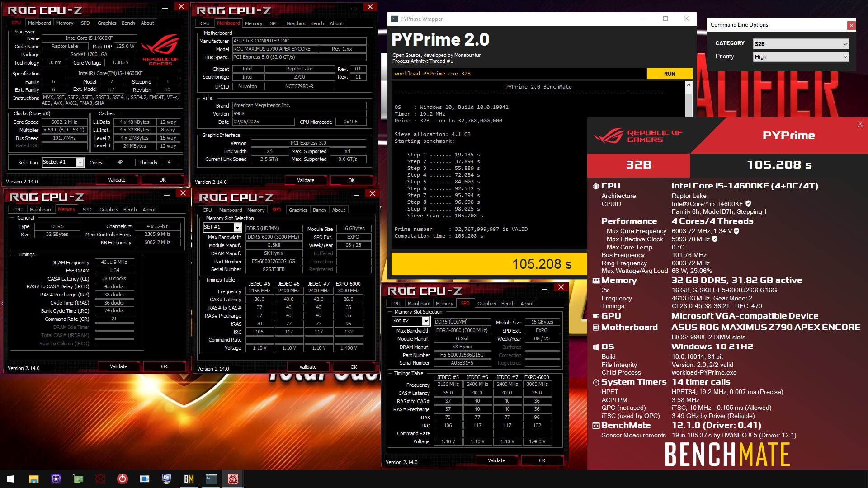Open About tab in Slot #1 SPD window
The height and width of the screenshot is (488, 868).
click(339, 210)
